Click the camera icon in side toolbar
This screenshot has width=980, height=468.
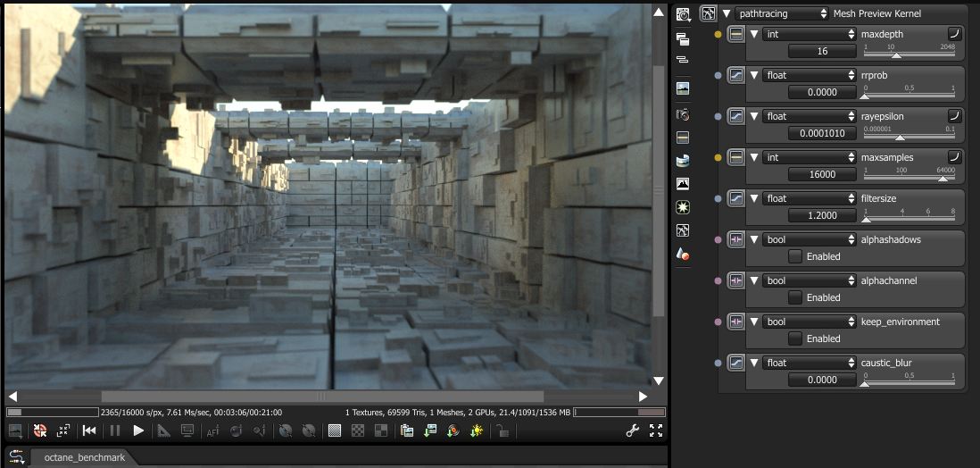click(683, 115)
